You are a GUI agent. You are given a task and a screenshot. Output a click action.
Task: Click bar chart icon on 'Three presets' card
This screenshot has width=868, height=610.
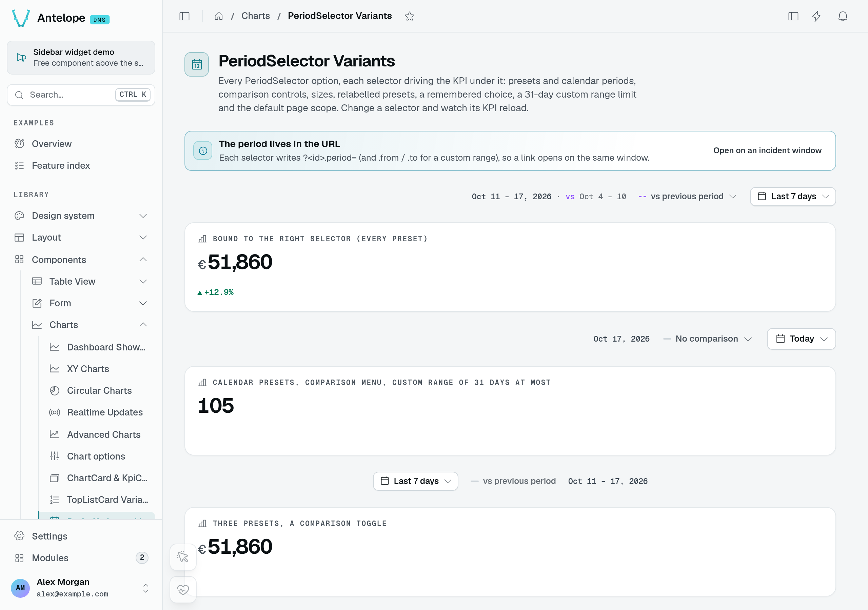[203, 524]
